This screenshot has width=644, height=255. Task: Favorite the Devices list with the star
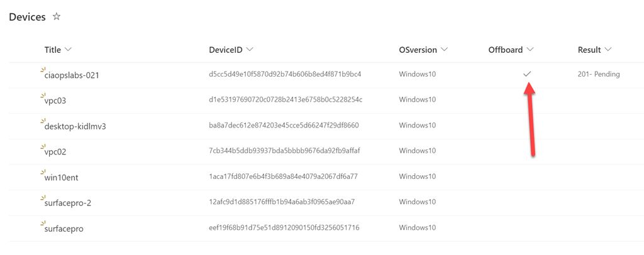[57, 17]
